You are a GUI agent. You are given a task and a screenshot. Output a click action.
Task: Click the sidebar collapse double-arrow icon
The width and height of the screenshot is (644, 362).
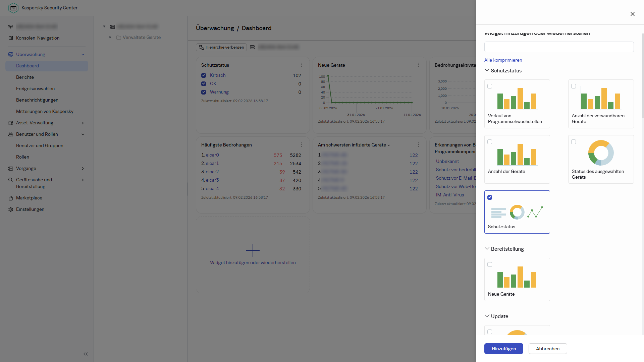click(x=86, y=354)
